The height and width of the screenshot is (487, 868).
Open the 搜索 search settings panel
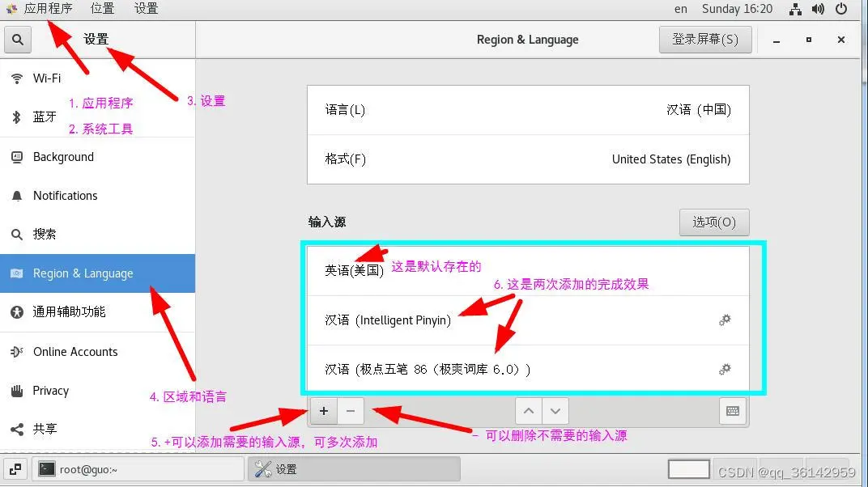pyautogui.click(x=97, y=235)
